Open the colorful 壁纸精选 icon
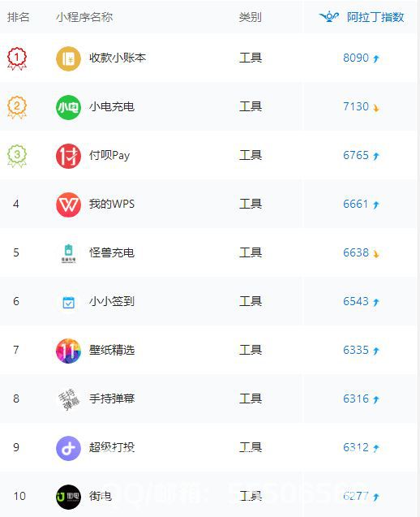Screen dimensions: 420x517 [x=68, y=351]
